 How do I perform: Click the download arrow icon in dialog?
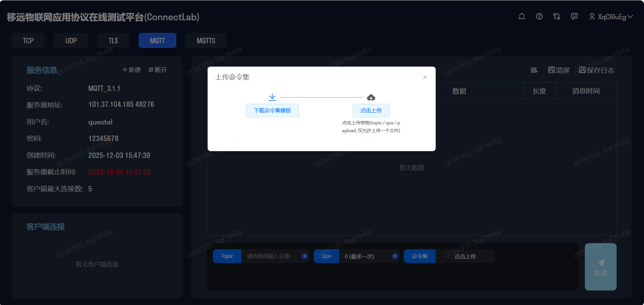click(272, 97)
